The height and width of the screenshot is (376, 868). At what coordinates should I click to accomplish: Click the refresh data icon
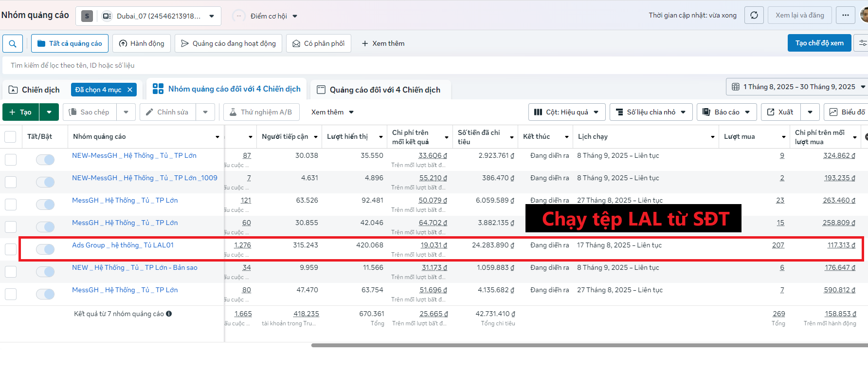click(x=754, y=15)
